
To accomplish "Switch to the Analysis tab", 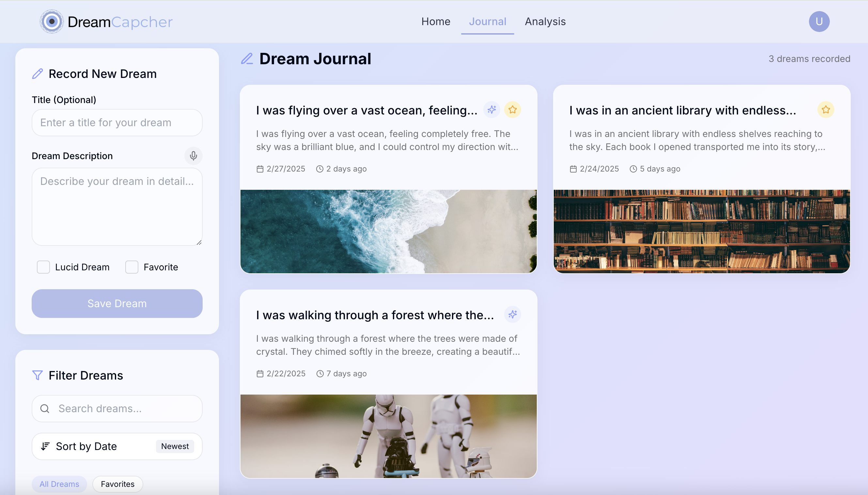I will [x=545, y=22].
